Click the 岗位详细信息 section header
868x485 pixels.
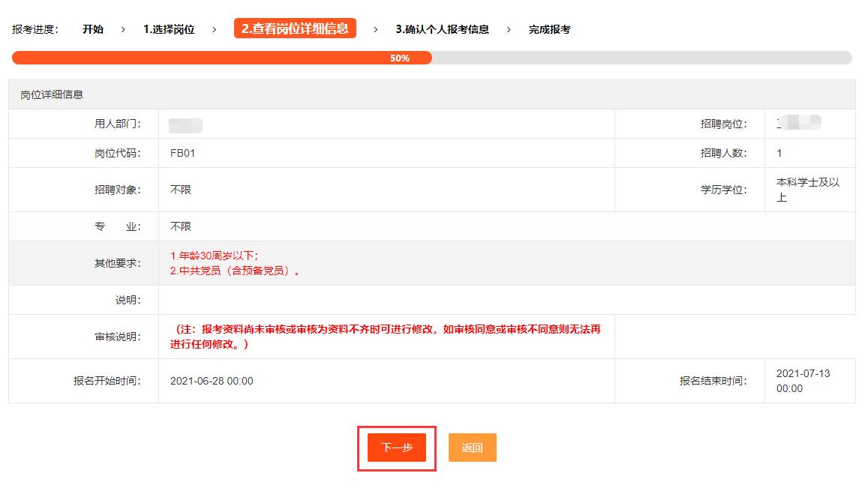coord(52,94)
